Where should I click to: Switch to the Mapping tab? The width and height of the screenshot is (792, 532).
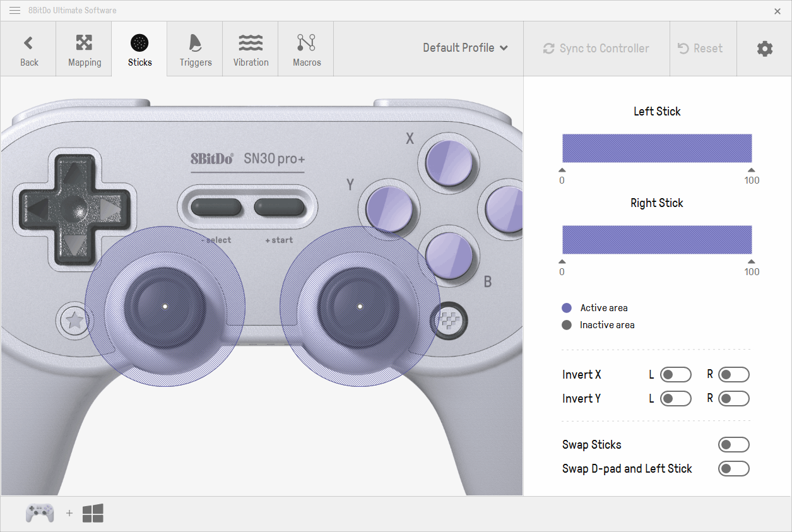point(84,49)
